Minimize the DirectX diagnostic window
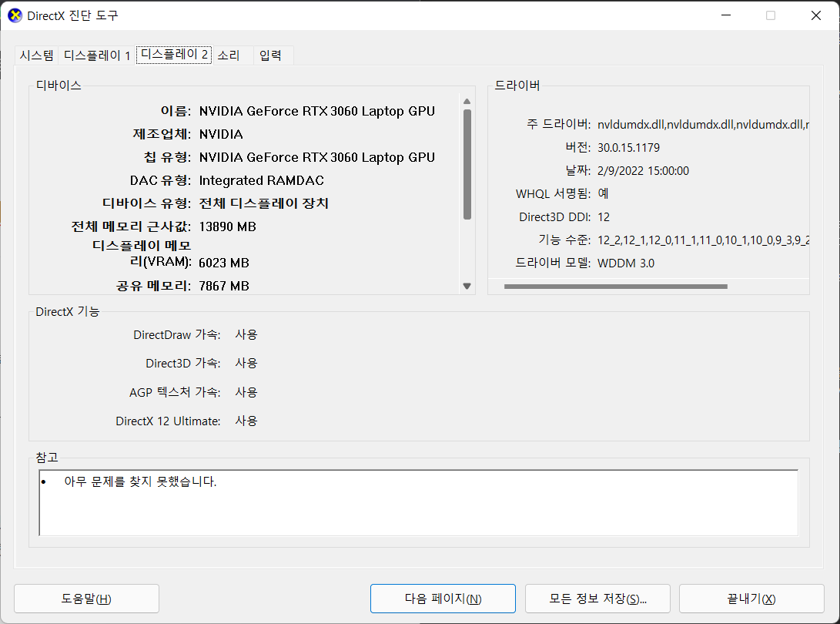Screen dimensions: 840x624 pos(726,15)
